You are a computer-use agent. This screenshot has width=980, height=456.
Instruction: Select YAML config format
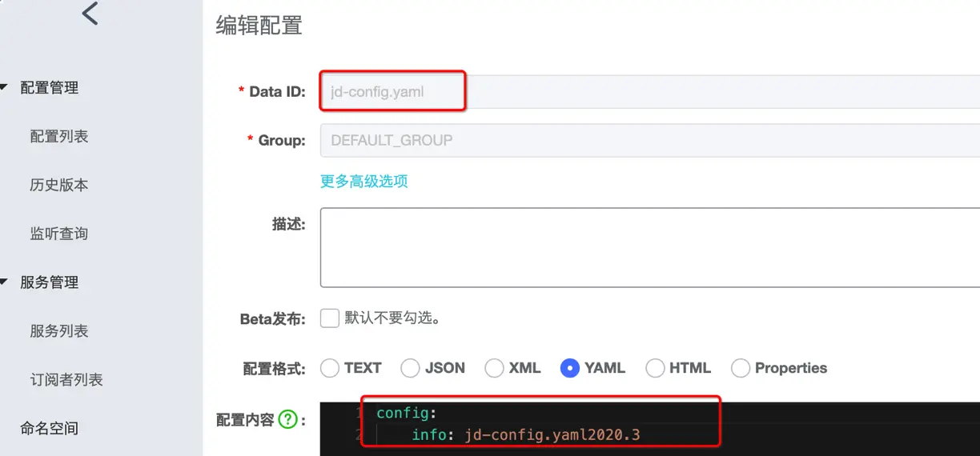pyautogui.click(x=570, y=368)
